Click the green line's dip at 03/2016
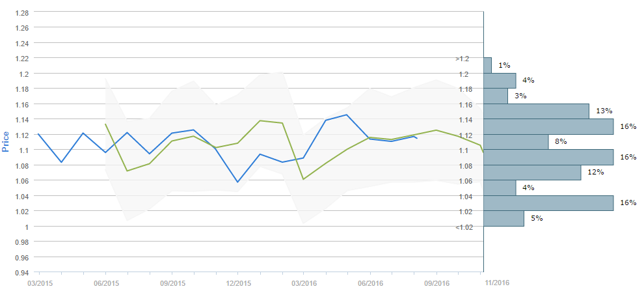644x293 pixels. point(304,179)
